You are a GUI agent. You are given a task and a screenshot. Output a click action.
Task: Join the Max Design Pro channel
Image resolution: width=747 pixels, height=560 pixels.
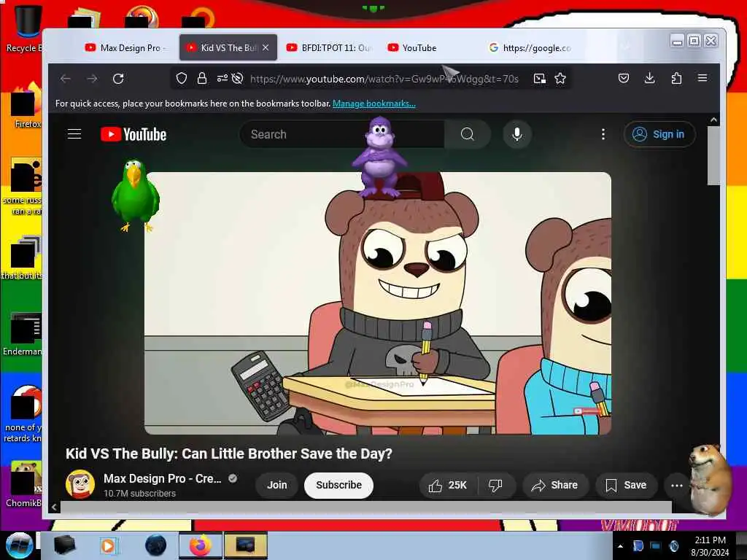(x=276, y=485)
